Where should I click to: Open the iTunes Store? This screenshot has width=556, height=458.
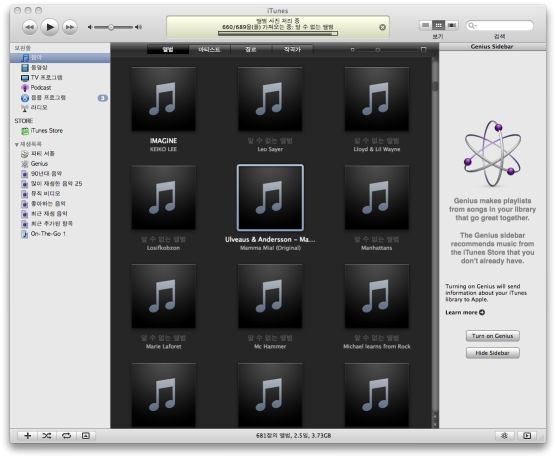click(x=60, y=131)
